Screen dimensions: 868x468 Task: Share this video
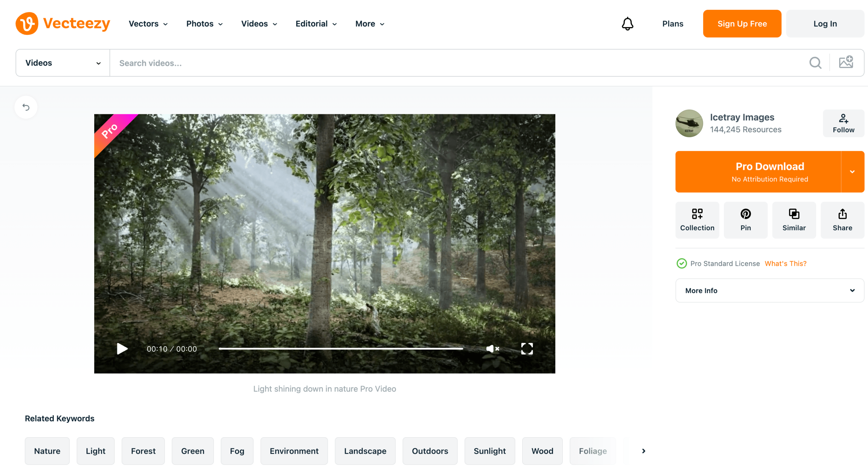click(842, 220)
